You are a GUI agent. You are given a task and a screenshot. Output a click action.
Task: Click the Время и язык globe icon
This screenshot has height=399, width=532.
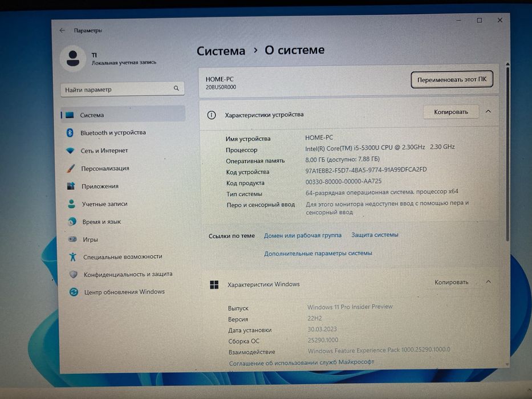click(72, 222)
